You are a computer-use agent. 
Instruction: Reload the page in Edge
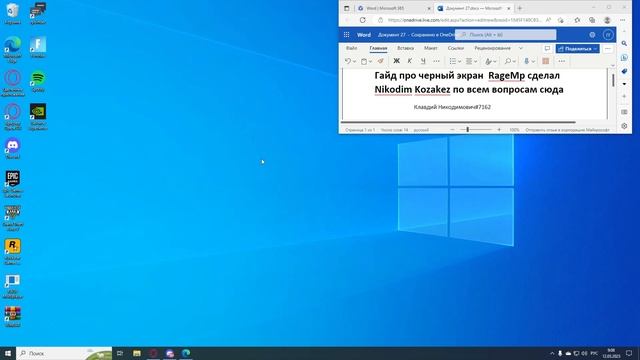[362, 20]
